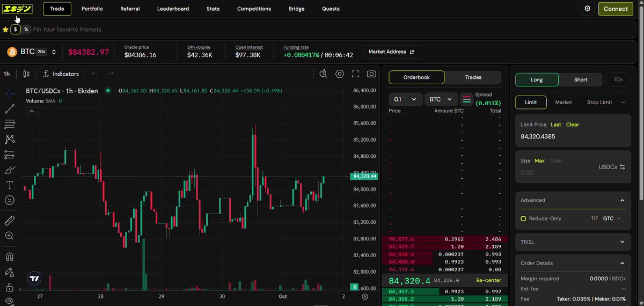
Task: Open BTC market selector dropdown
Action: (31, 52)
